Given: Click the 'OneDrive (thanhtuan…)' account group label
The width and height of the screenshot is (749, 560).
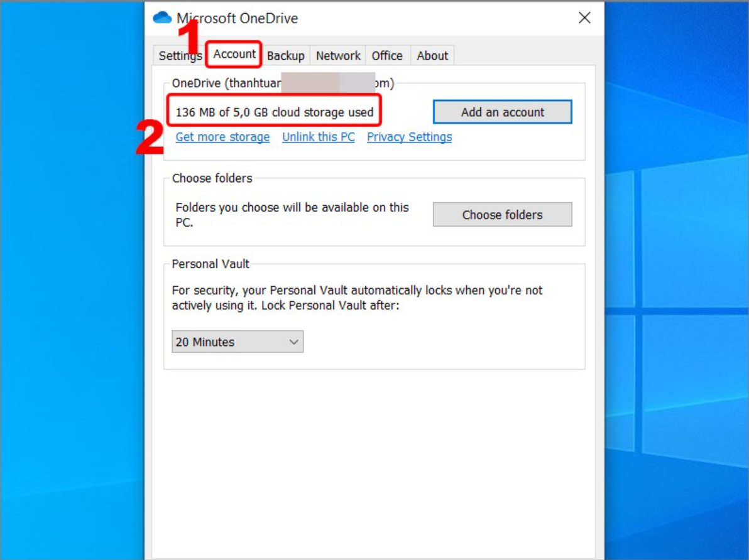Looking at the screenshot, I should (283, 83).
